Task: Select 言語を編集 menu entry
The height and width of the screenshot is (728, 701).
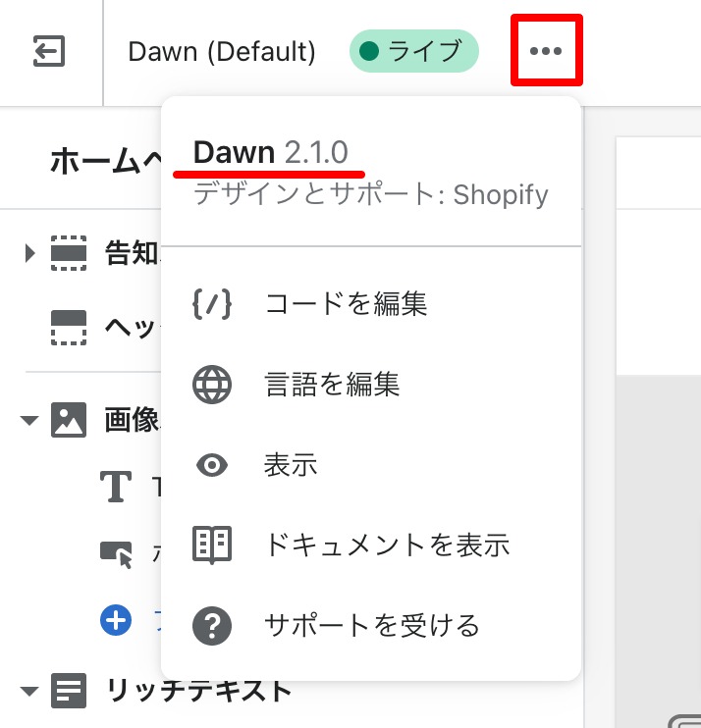Action: [371, 385]
